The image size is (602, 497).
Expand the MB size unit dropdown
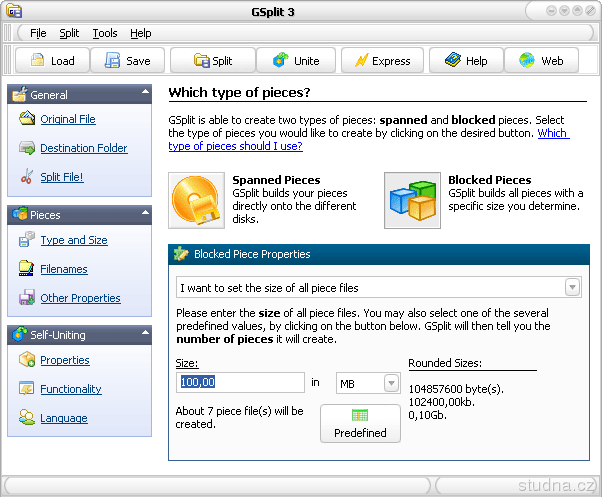pyautogui.click(x=368, y=383)
